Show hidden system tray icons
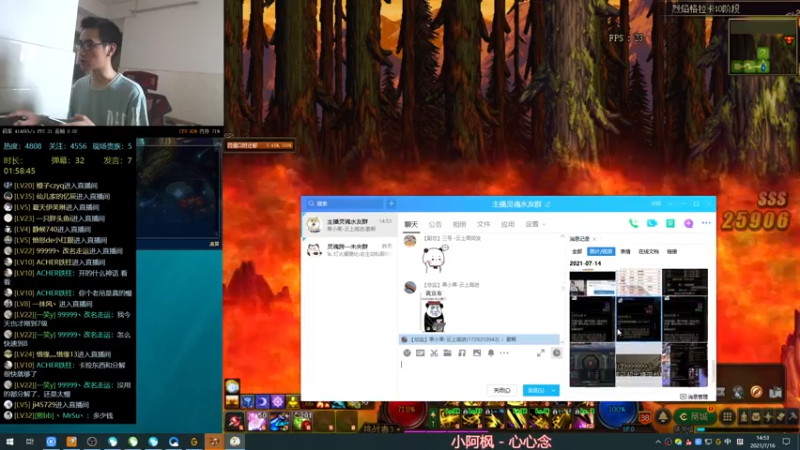Image resolution: width=800 pixels, height=450 pixels. 658,442
